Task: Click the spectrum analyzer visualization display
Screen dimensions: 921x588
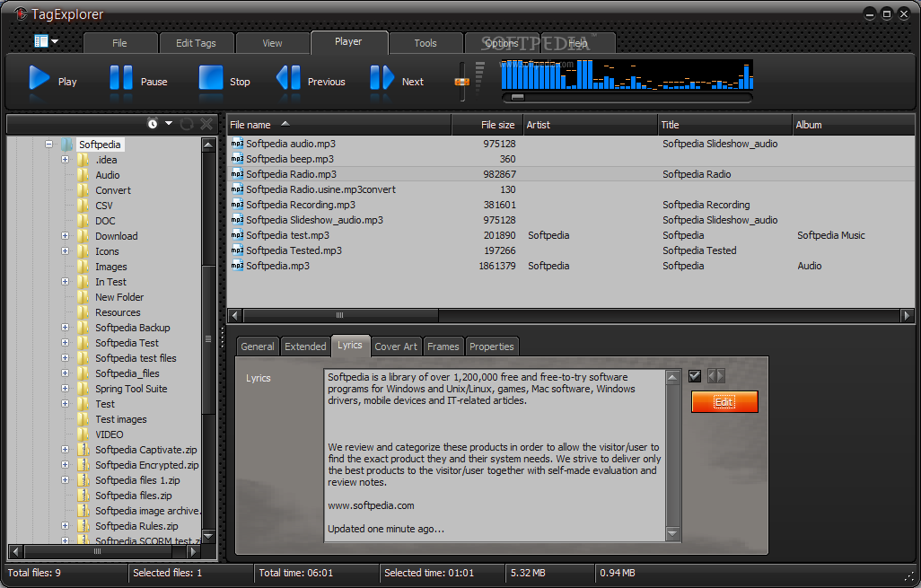Action: (x=627, y=75)
